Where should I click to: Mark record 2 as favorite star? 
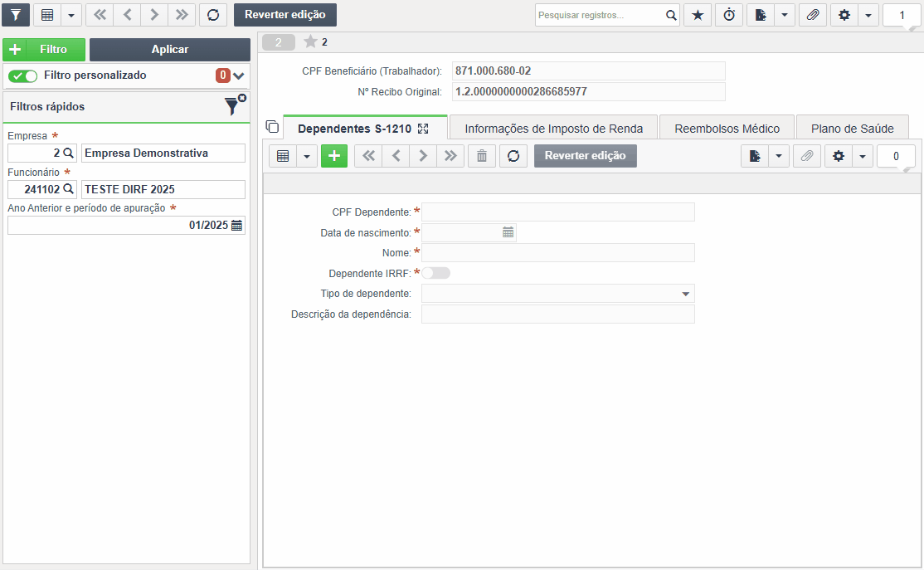310,41
